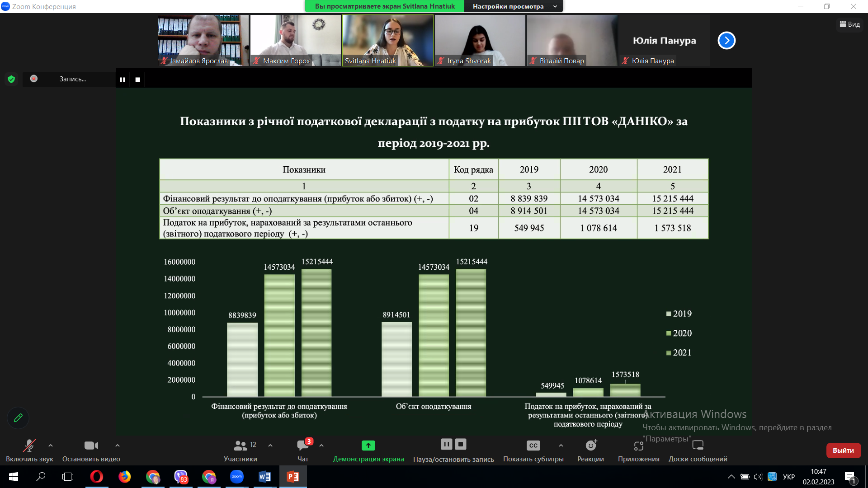Open Windows notification center
This screenshot has height=488, width=868.
tap(850, 477)
